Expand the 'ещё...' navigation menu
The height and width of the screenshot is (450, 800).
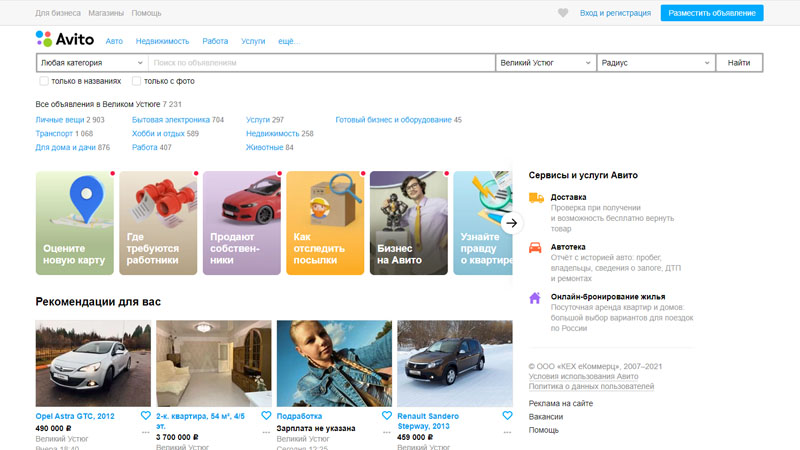(289, 41)
